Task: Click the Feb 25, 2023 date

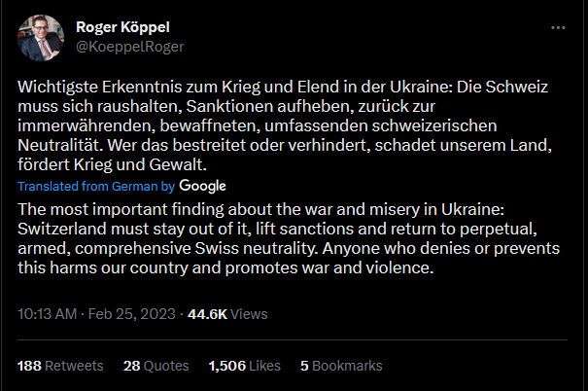Action: click(131, 314)
